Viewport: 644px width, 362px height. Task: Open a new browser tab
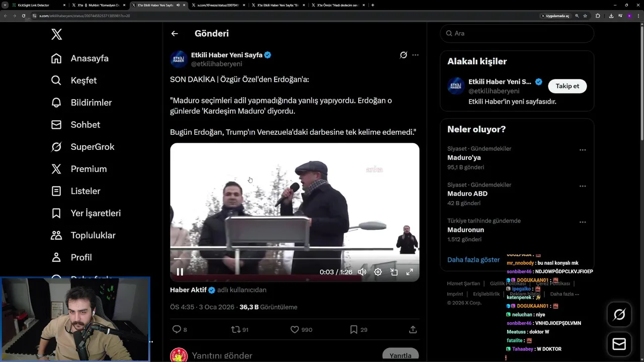(372, 5)
